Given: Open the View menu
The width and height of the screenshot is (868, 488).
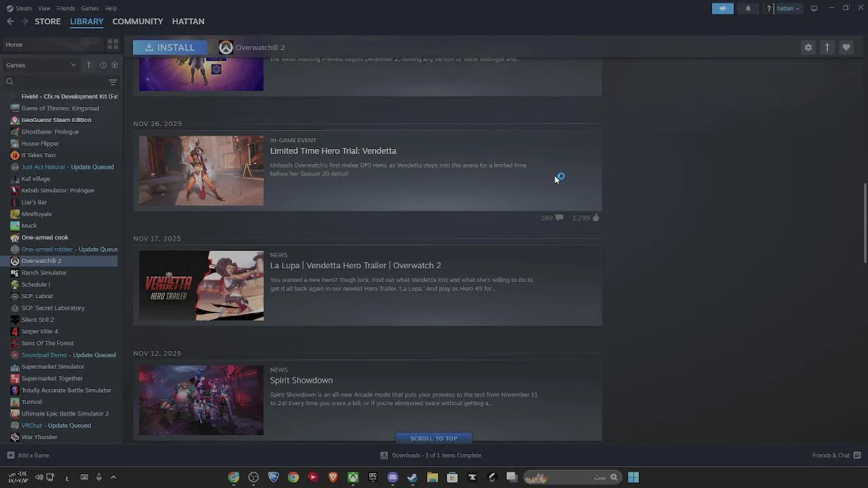Looking at the screenshot, I should click(44, 8).
